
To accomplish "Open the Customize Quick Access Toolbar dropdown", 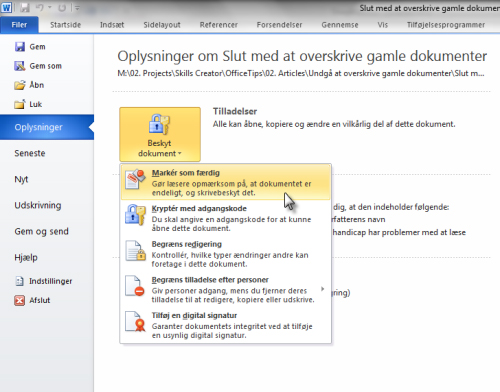I will point(77,8).
